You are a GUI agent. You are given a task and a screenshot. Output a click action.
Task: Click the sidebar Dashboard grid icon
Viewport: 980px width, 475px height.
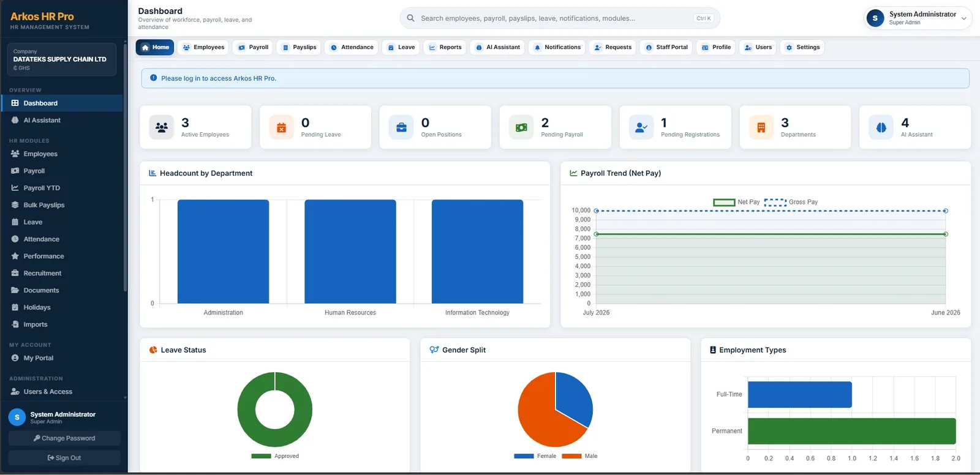15,103
